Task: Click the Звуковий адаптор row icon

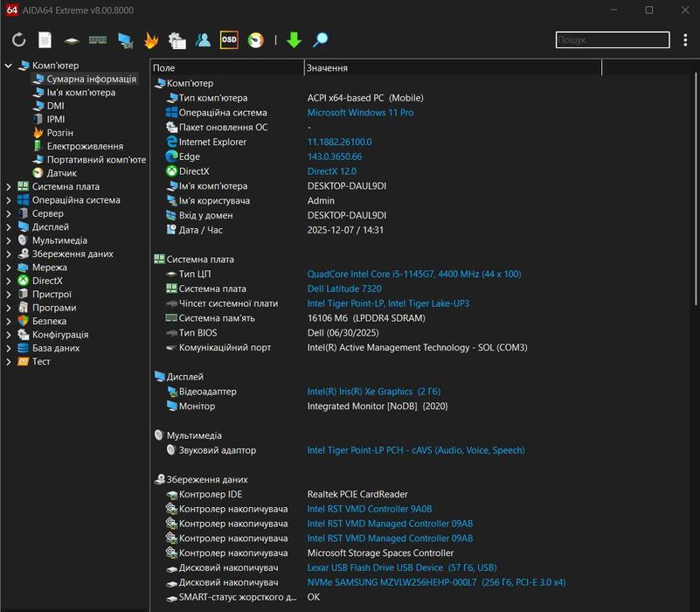Action: [171, 450]
